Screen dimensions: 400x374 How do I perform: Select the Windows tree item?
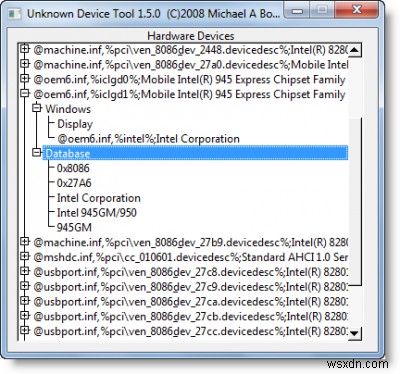point(68,109)
